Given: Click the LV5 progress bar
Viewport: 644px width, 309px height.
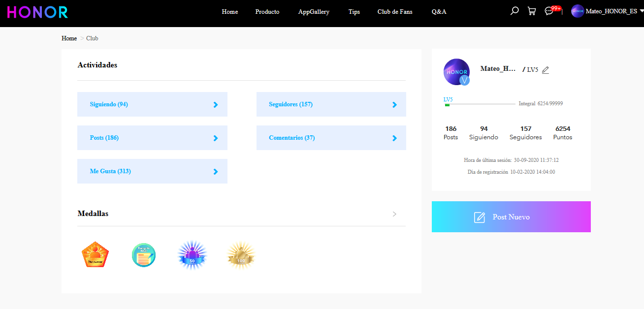Looking at the screenshot, I should coord(480,104).
